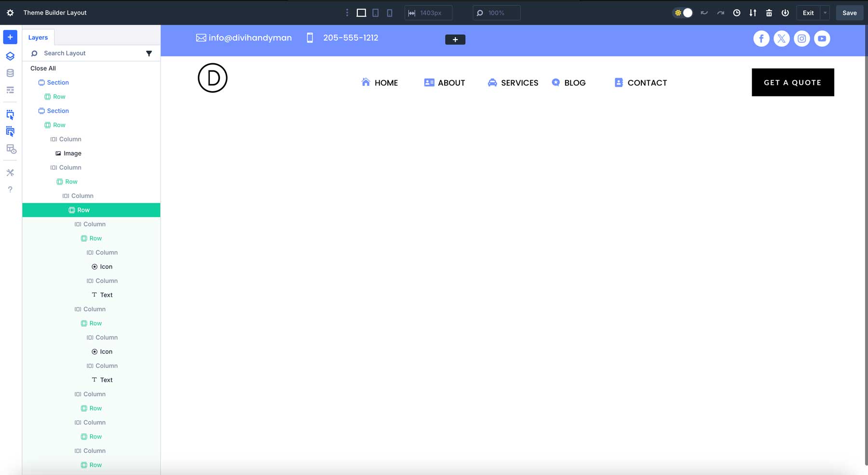This screenshot has width=868, height=475.
Task: Click the wrench tools icon in sidebar
Action: (10, 172)
